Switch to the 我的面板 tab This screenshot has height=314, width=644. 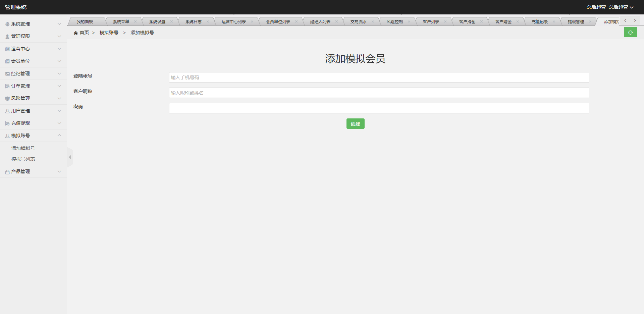point(85,21)
